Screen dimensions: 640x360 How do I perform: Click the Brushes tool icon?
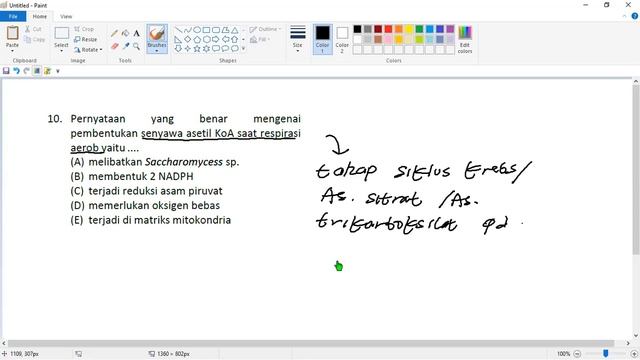pos(157,33)
